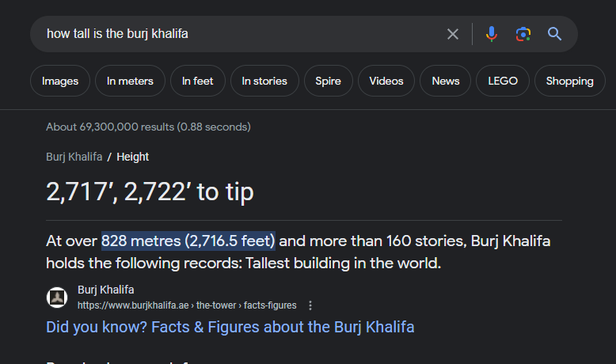The image size is (616, 364).
Task: Open the Shopping results chip
Action: pos(569,81)
